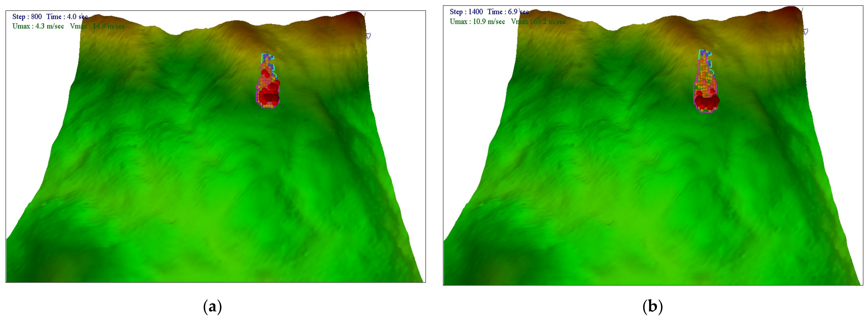Click the "Step : 800" label
The width and height of the screenshot is (868, 320).
click(27, 17)
